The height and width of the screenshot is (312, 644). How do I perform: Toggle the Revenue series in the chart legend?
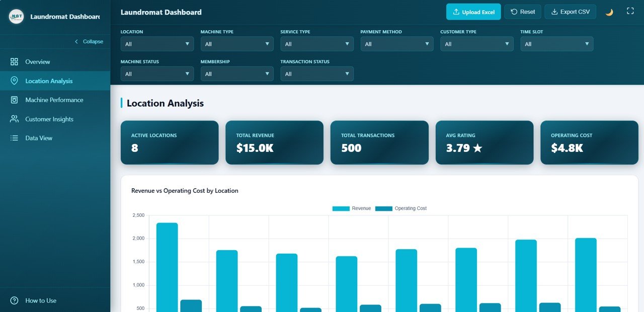[x=352, y=208]
